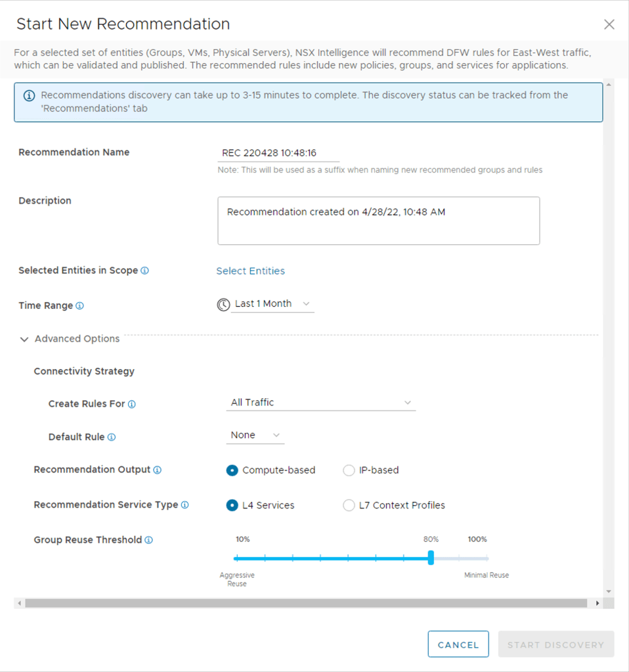629x672 pixels.
Task: Open the All Traffic dropdown
Action: coord(320,403)
